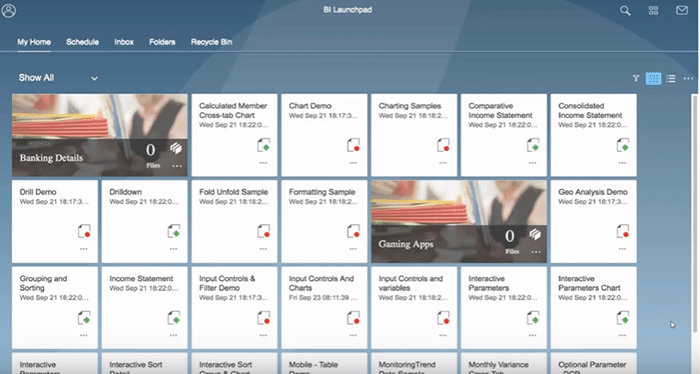The image size is (700, 374).
Task: Open Geo Analysis Demo ellipsis menu
Action: [x=623, y=249]
